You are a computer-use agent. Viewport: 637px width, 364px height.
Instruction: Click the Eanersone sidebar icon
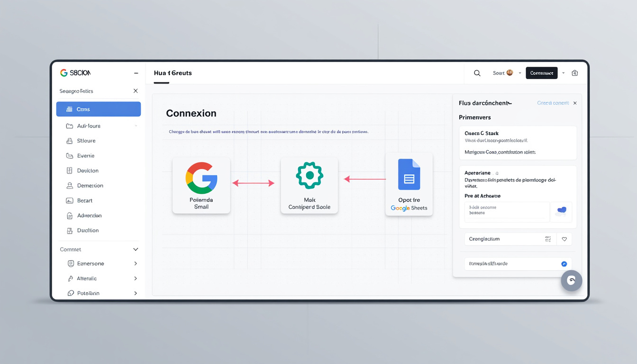pyautogui.click(x=71, y=264)
